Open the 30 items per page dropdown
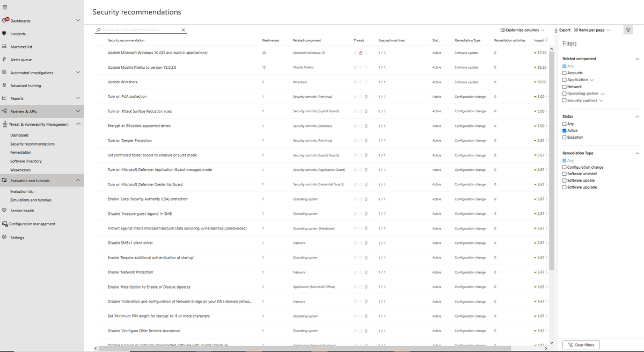The image size is (644, 352). pyautogui.click(x=591, y=30)
